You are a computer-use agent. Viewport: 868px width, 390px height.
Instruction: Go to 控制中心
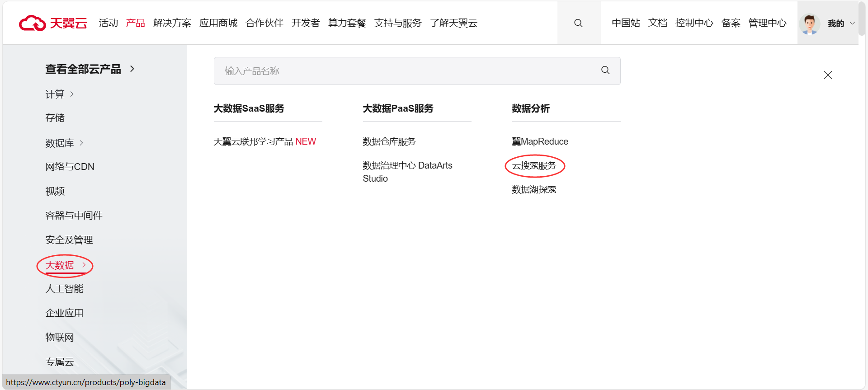[x=694, y=23]
